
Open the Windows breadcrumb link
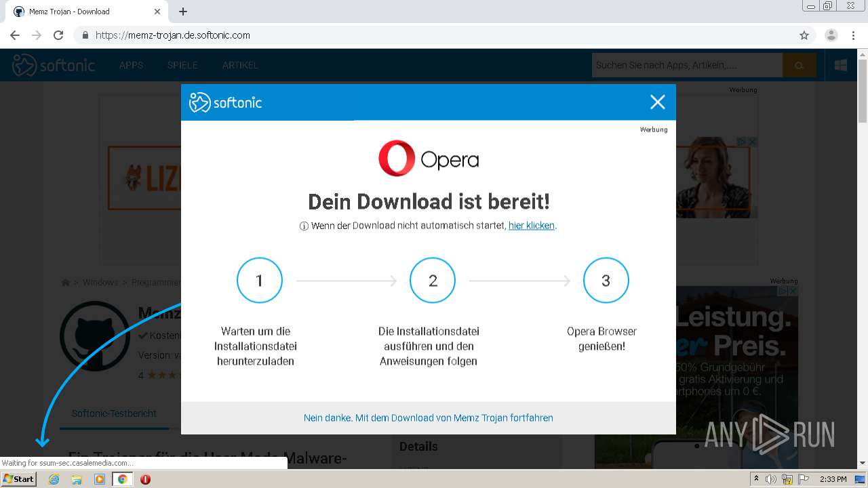pos(100,283)
